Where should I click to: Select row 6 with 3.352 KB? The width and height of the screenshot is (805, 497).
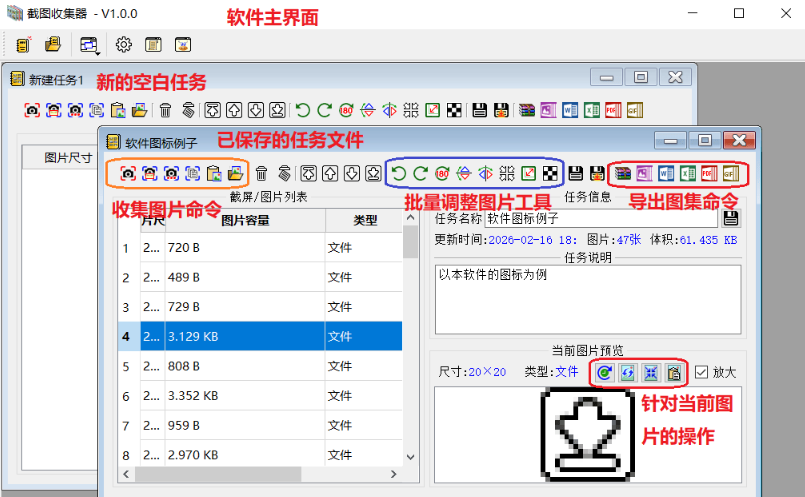260,396
